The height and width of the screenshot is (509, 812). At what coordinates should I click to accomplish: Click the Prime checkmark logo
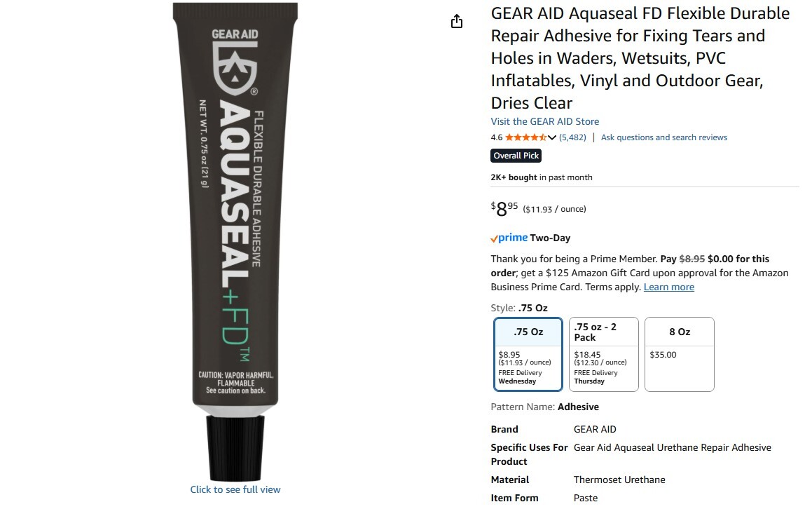point(509,238)
